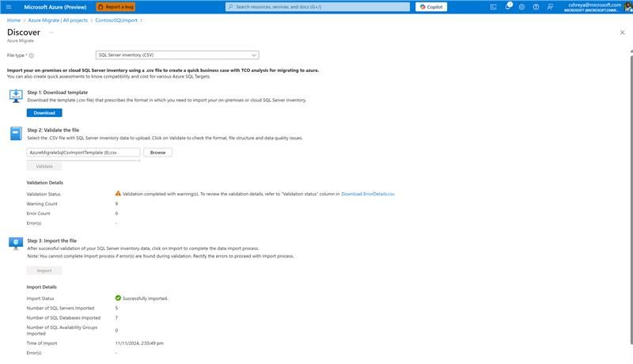Open the Azure portal hamburger menu
This screenshot has height=364, width=633.
tap(9, 7)
